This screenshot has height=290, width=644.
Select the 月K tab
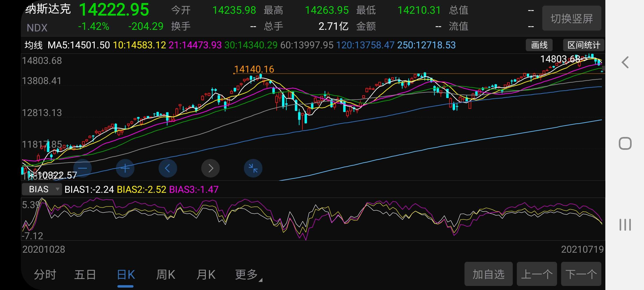pos(206,275)
